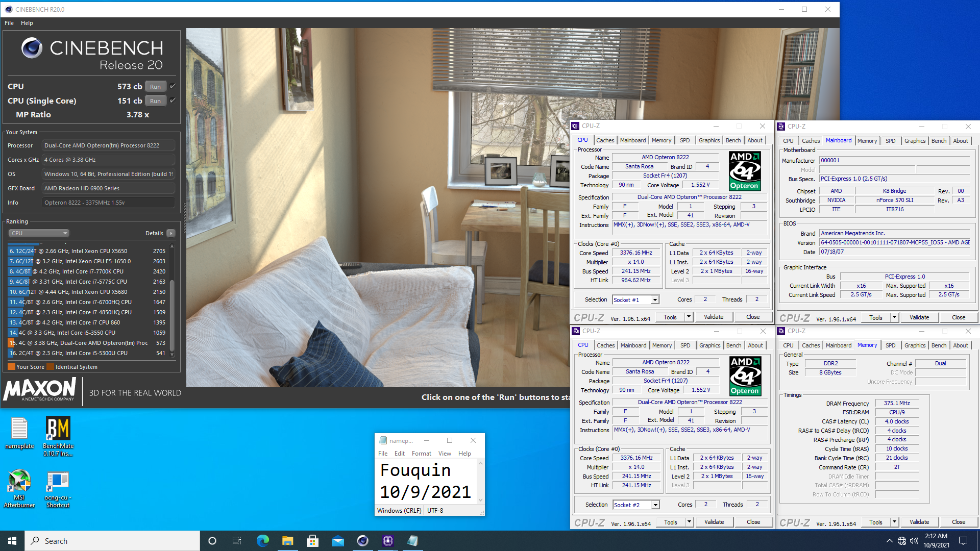Click Notepad vertical scrollbar down arrow
980x551 pixels.
click(480, 500)
